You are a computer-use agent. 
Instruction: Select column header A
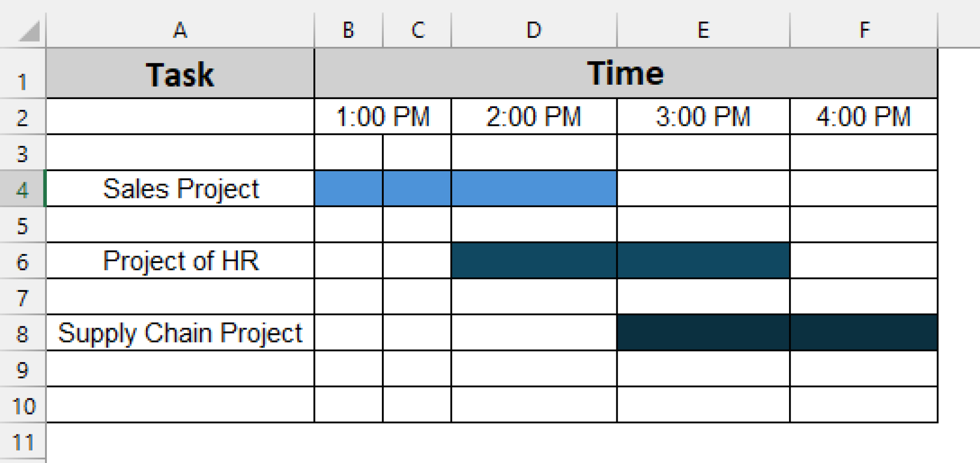click(x=179, y=30)
